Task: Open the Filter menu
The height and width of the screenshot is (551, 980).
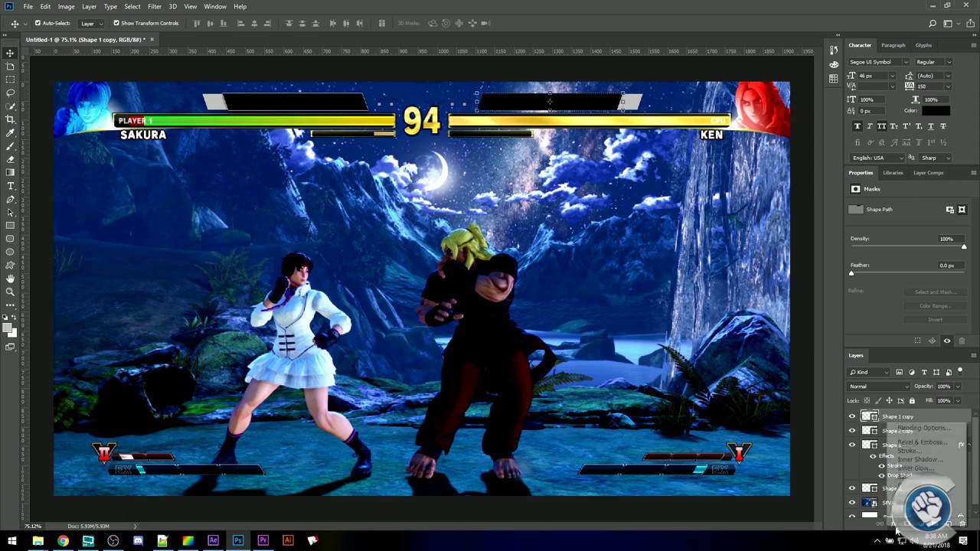Action: click(155, 6)
